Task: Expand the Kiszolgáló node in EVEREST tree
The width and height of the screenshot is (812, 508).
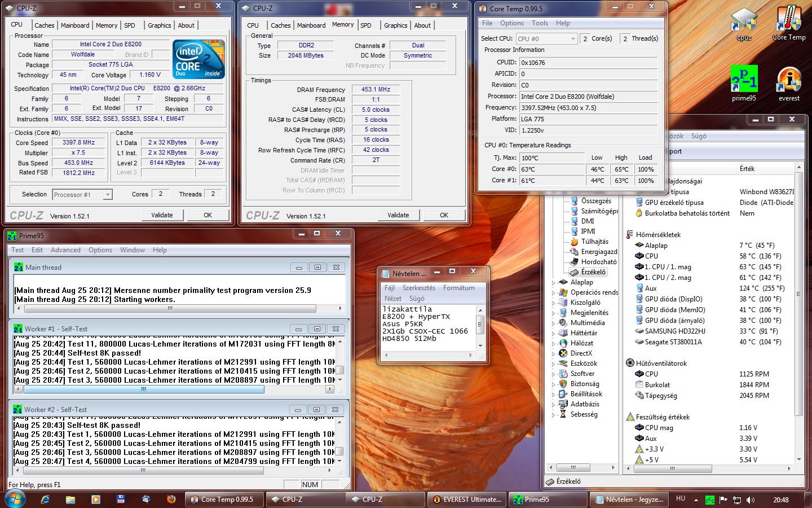Action: pyautogui.click(x=553, y=303)
